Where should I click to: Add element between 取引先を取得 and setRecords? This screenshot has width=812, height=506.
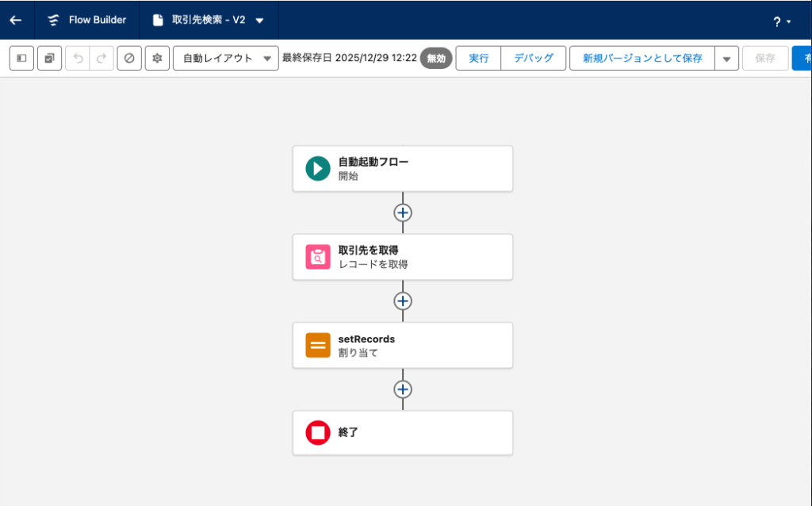click(x=403, y=301)
